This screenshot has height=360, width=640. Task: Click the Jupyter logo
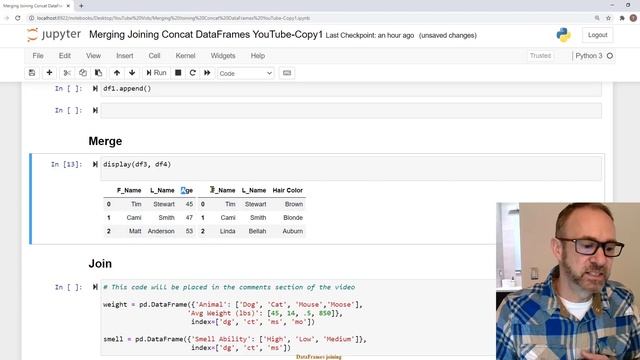[53, 35]
